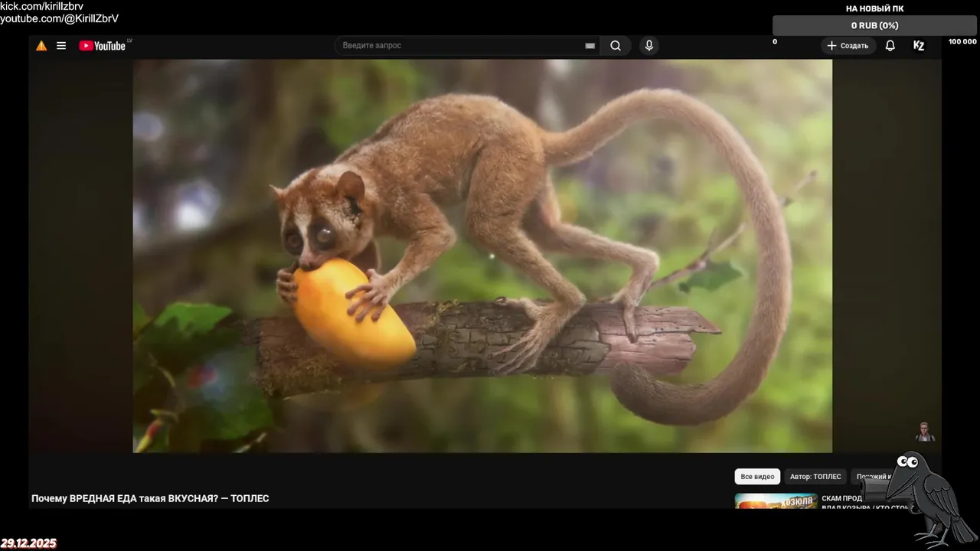
Task: Click the КОЗЮЛЯ recommended video thumbnail
Action: [x=776, y=500]
